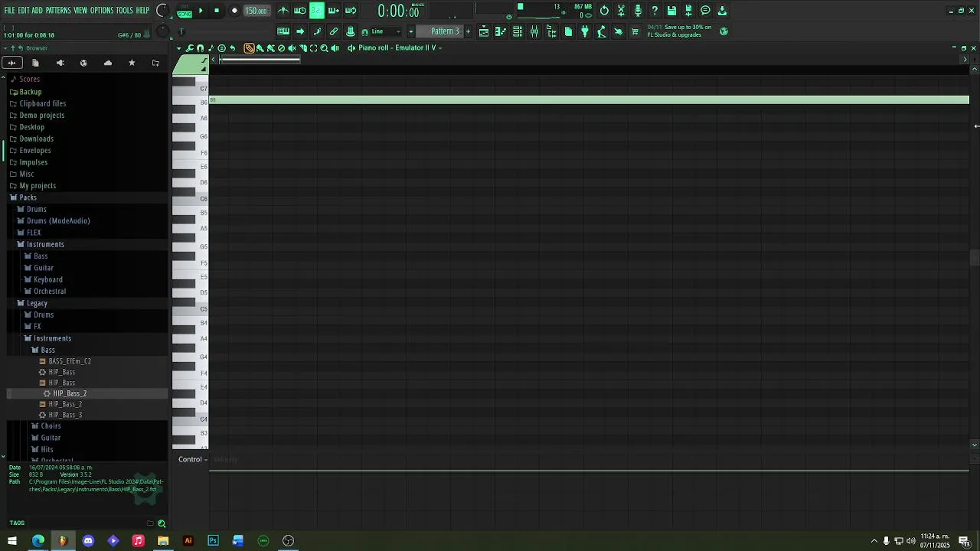980x551 pixels.
Task: Open the TOOLS menu
Action: tap(125, 11)
